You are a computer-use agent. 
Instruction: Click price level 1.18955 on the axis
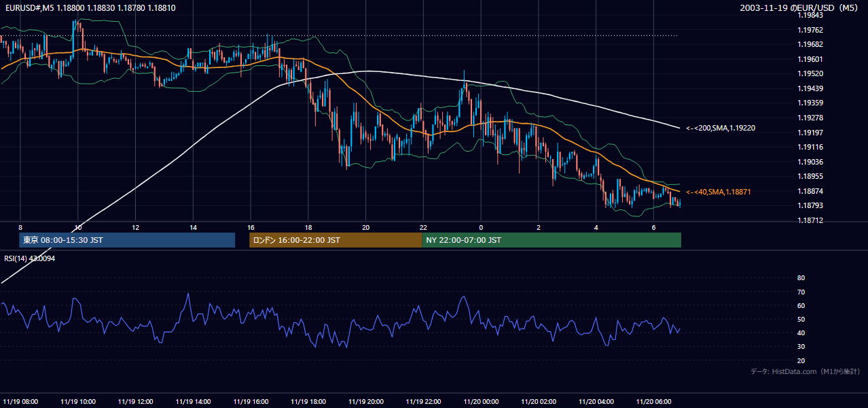(810, 176)
